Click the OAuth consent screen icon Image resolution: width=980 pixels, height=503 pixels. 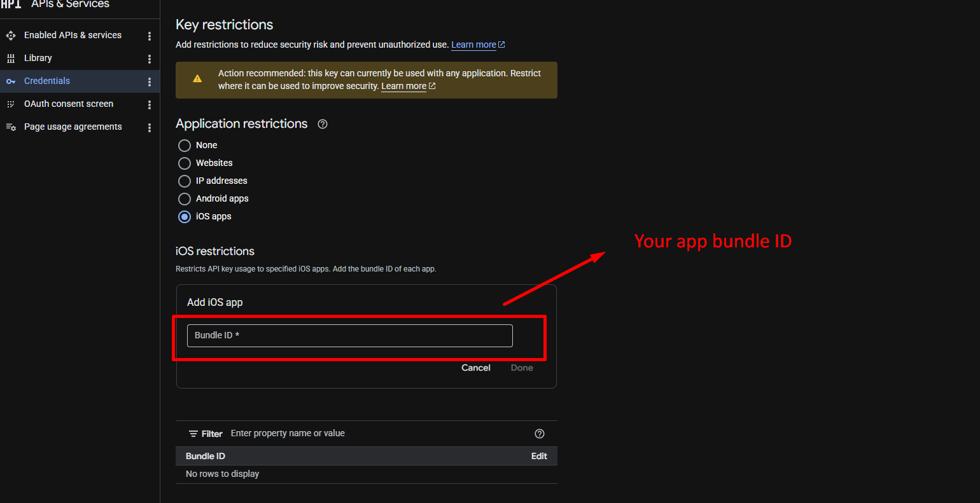(x=11, y=104)
